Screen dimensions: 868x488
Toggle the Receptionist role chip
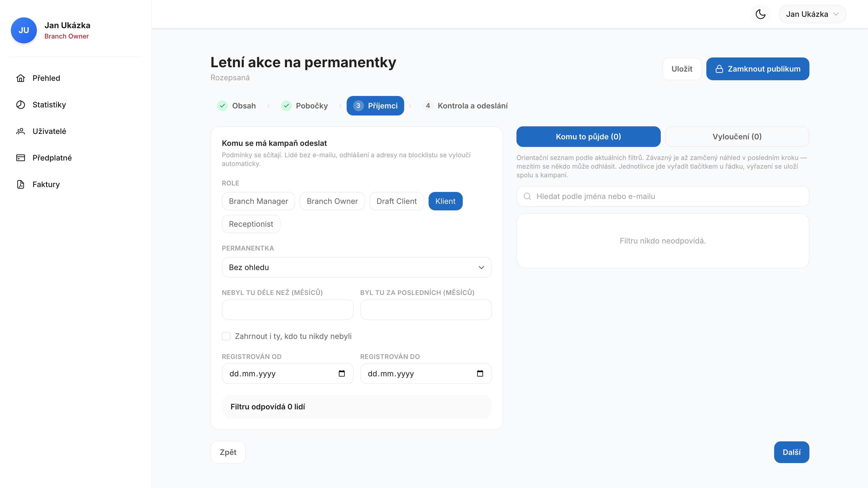click(251, 224)
